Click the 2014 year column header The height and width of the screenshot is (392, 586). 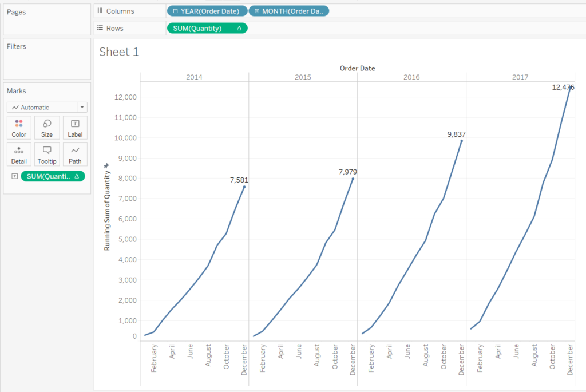point(194,77)
